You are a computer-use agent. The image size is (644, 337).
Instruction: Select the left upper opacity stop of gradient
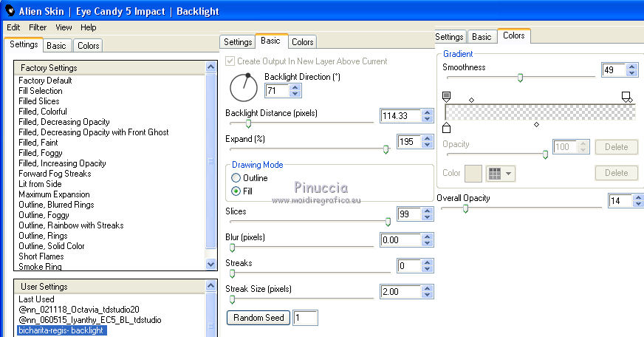tap(447, 97)
